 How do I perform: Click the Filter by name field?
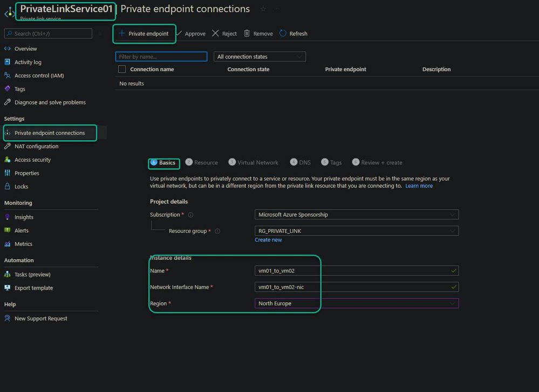coord(161,56)
